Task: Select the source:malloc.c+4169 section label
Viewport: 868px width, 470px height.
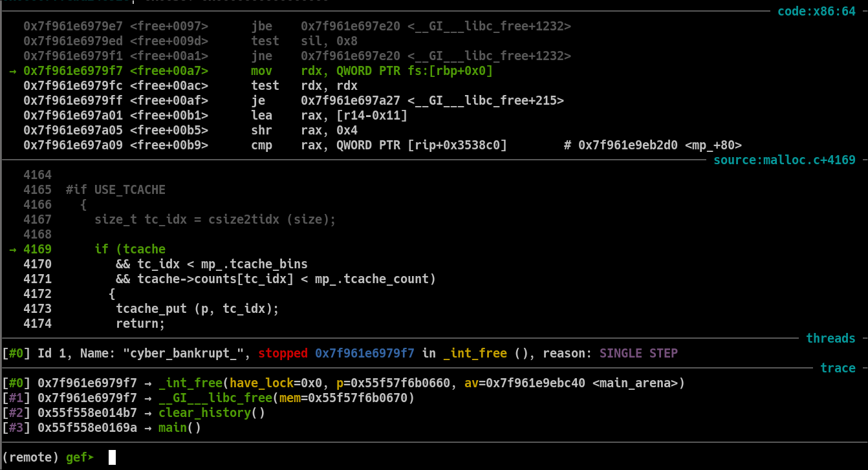Action: (784, 160)
